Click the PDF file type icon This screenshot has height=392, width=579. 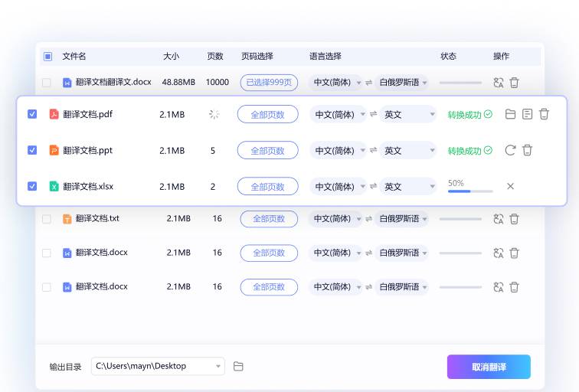(54, 114)
